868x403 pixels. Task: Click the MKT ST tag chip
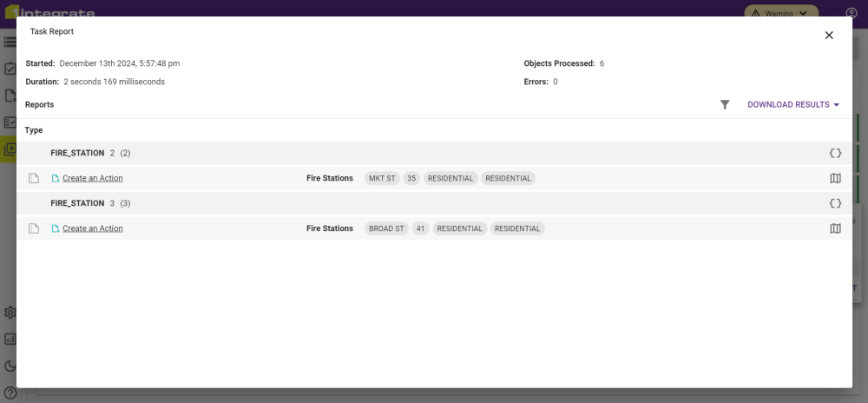382,178
